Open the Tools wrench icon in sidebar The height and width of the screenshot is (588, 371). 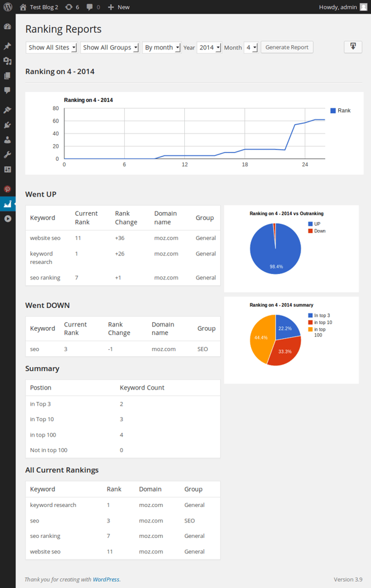(7, 155)
